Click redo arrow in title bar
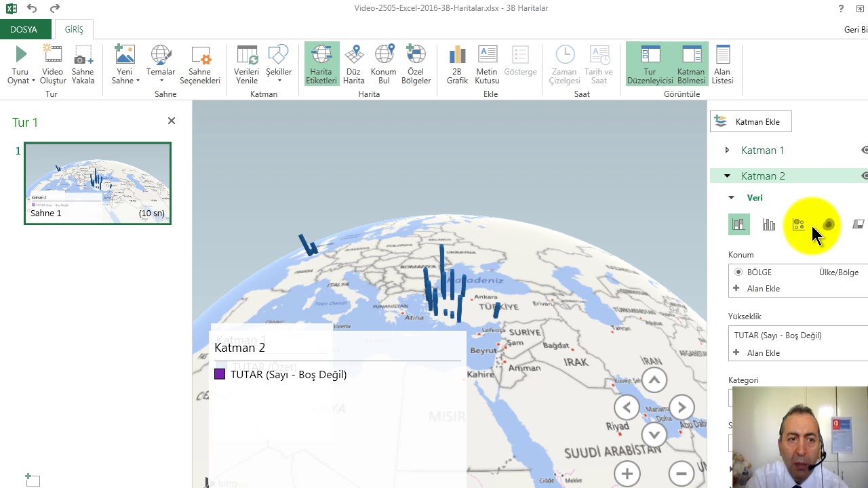This screenshot has height=488, width=868. point(55,8)
